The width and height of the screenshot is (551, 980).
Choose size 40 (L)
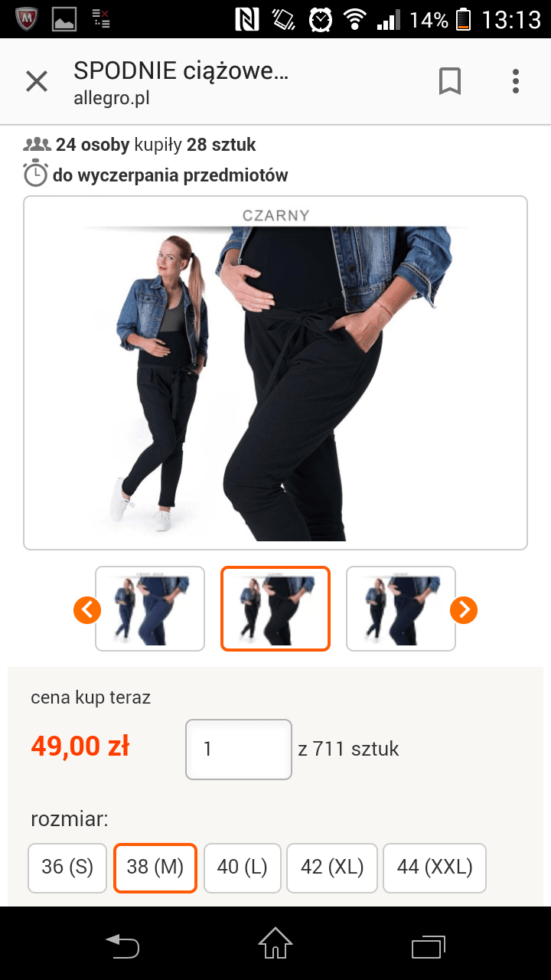(243, 867)
